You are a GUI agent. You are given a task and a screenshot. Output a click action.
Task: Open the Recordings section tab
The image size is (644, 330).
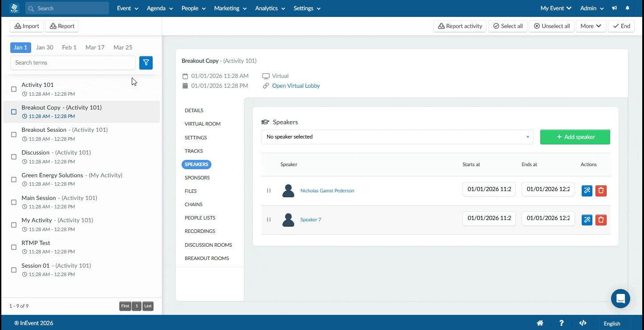tap(200, 231)
